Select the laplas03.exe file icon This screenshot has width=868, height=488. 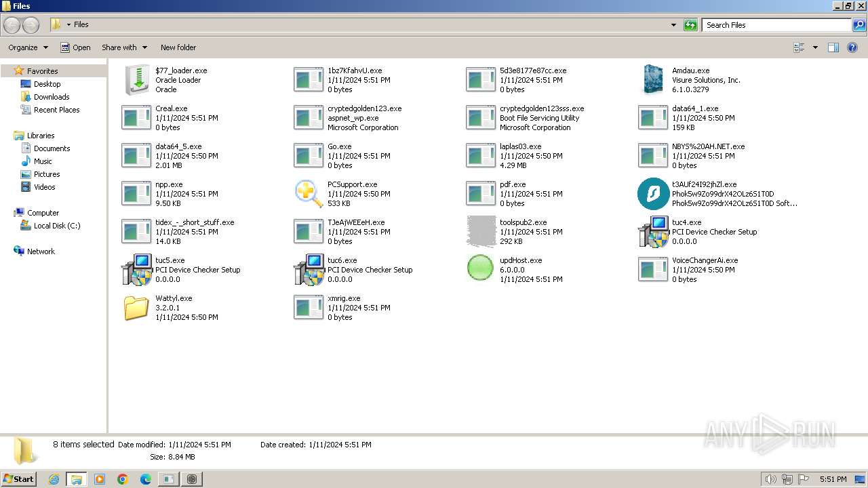(x=481, y=156)
